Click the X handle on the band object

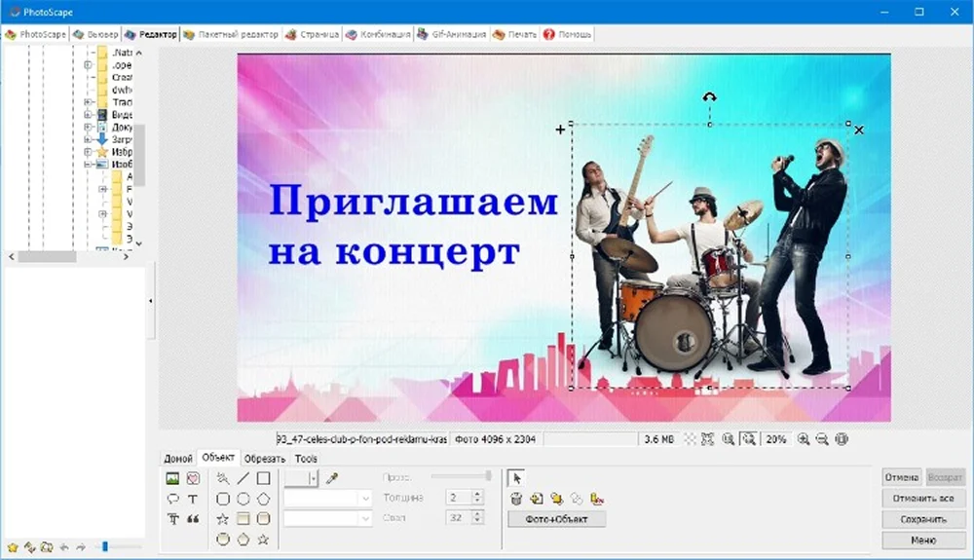click(858, 130)
